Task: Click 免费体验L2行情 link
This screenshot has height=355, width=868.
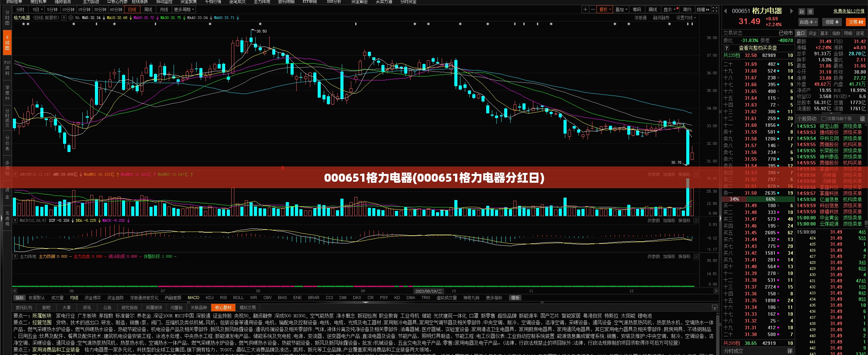Action: [849, 11]
